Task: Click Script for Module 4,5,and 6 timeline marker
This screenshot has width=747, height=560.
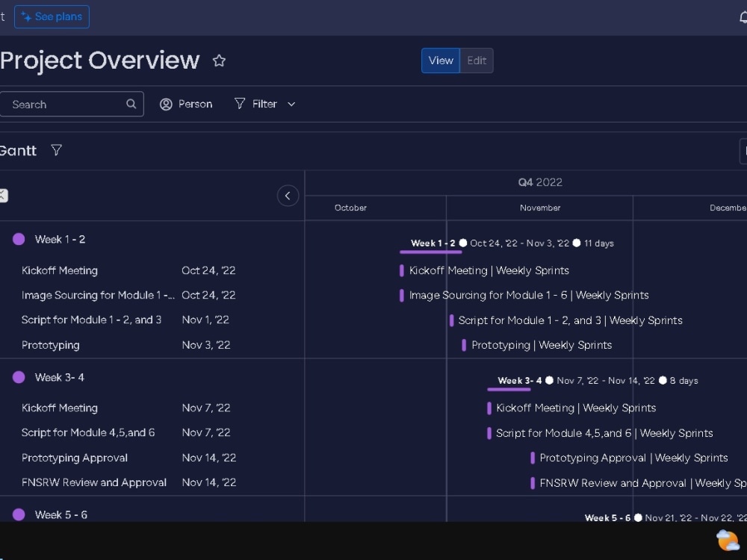Action: click(x=489, y=433)
